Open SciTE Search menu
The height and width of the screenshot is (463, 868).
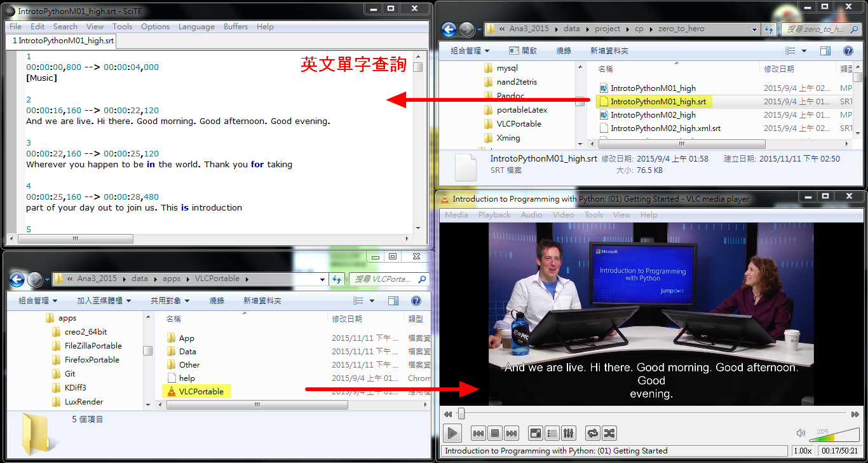(x=65, y=27)
